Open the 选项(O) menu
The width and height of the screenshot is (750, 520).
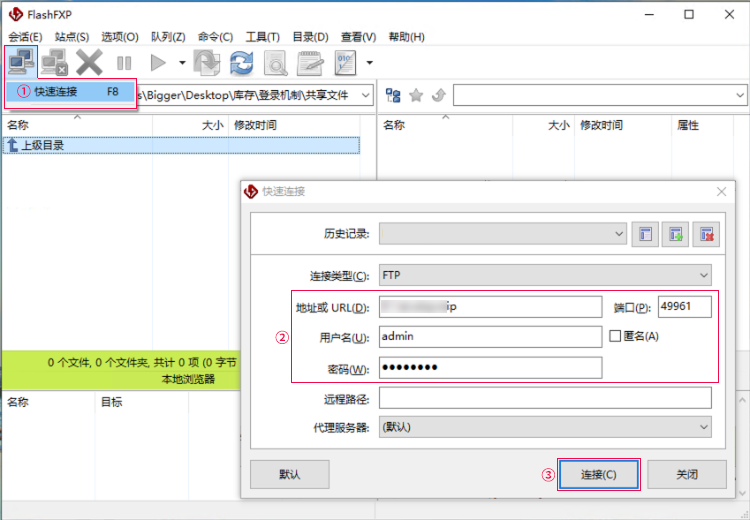pos(120,37)
